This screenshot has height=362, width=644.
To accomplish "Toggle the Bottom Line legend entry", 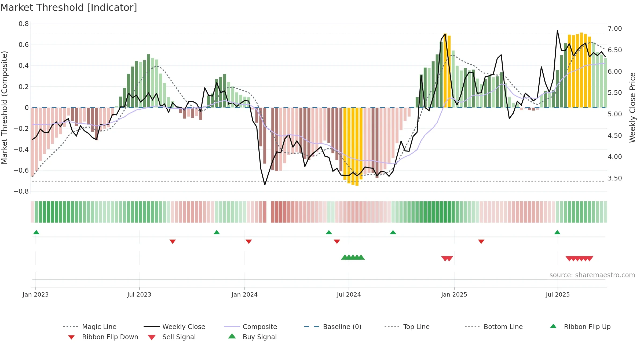I will [x=494, y=327].
